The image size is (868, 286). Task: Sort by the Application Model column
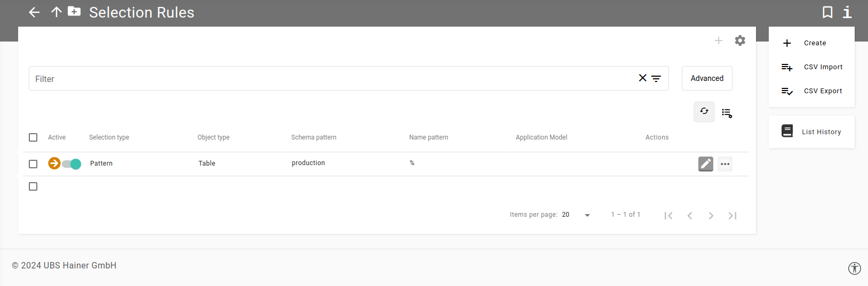[x=541, y=137]
